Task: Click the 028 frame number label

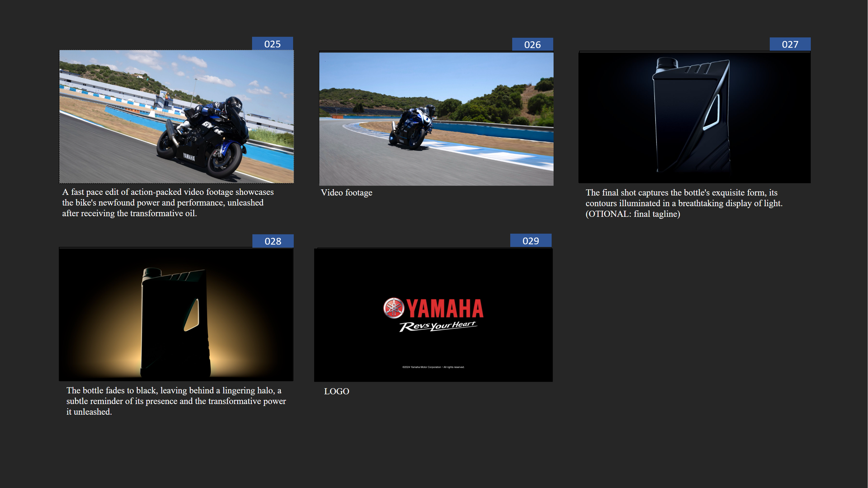Action: pyautogui.click(x=273, y=241)
